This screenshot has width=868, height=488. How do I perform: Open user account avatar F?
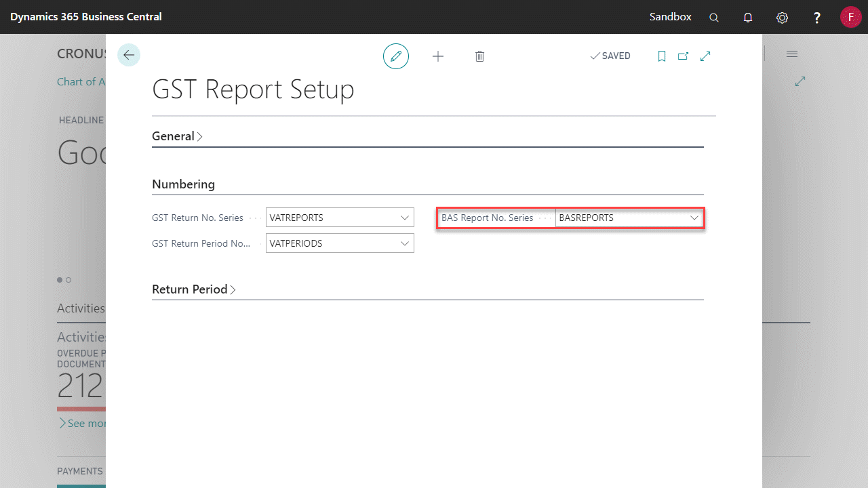tap(850, 17)
